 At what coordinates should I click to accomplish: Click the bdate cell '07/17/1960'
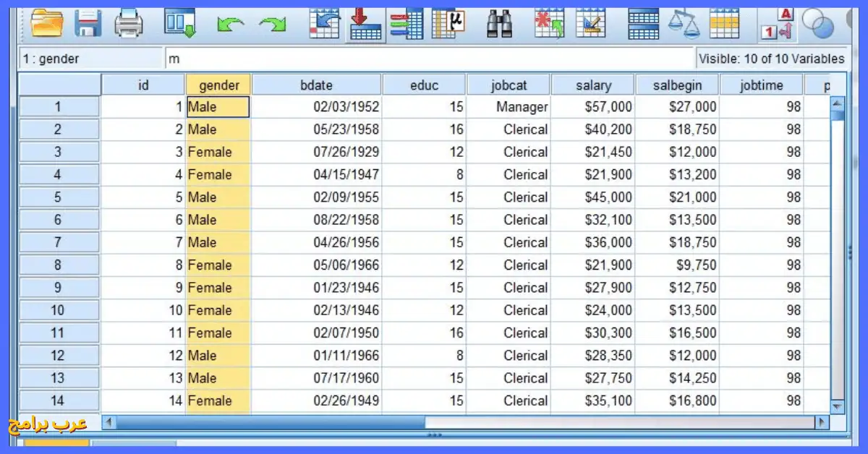317,378
